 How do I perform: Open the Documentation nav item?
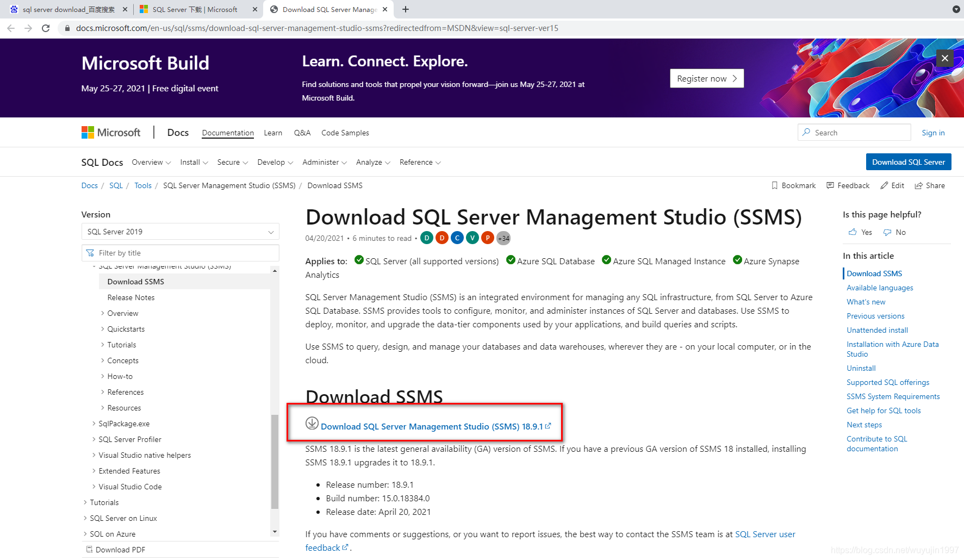point(228,133)
